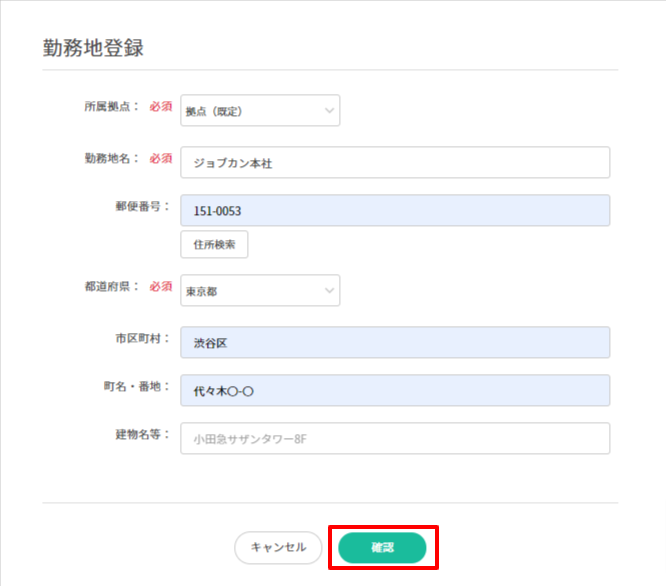Click the empty 建物名等 input field
This screenshot has height=586, width=666.
395,438
